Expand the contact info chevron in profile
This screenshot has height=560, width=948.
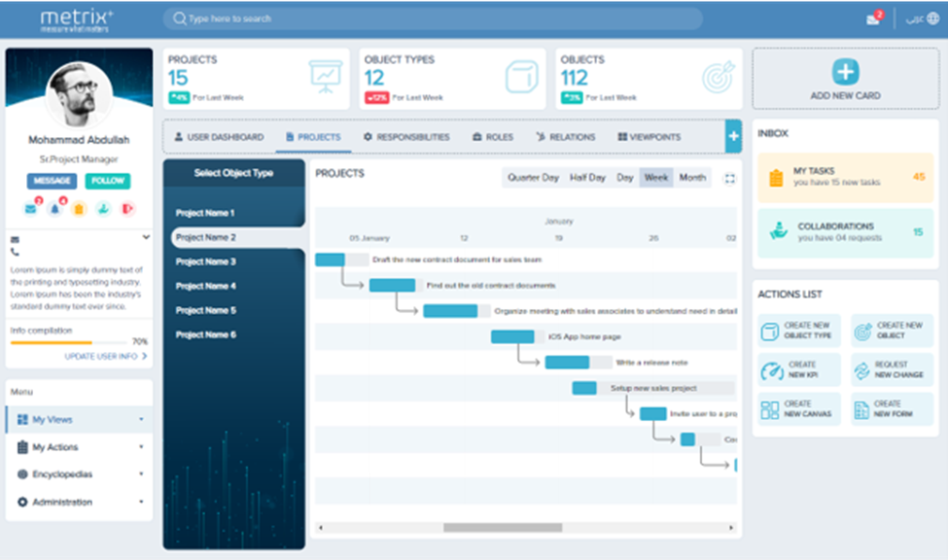pyautogui.click(x=146, y=236)
